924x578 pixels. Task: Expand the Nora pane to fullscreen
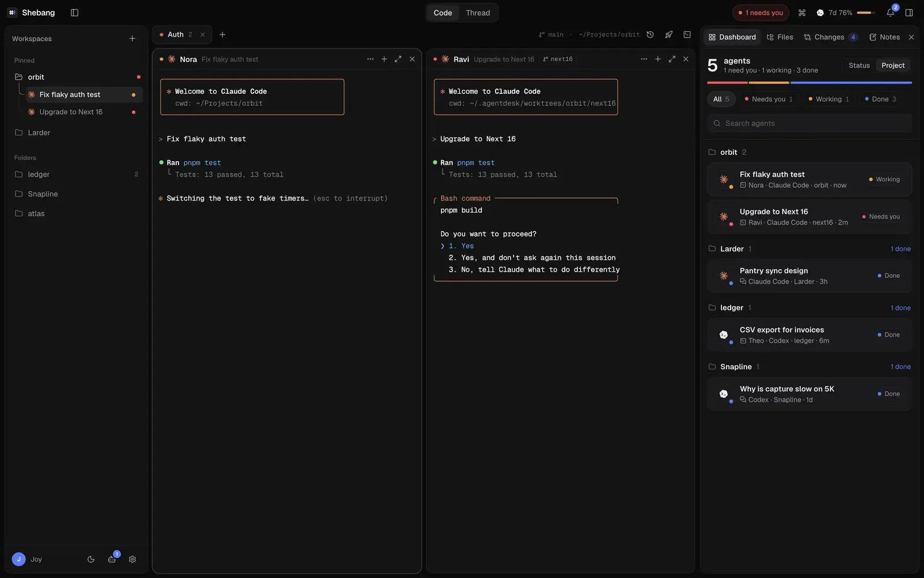point(398,59)
